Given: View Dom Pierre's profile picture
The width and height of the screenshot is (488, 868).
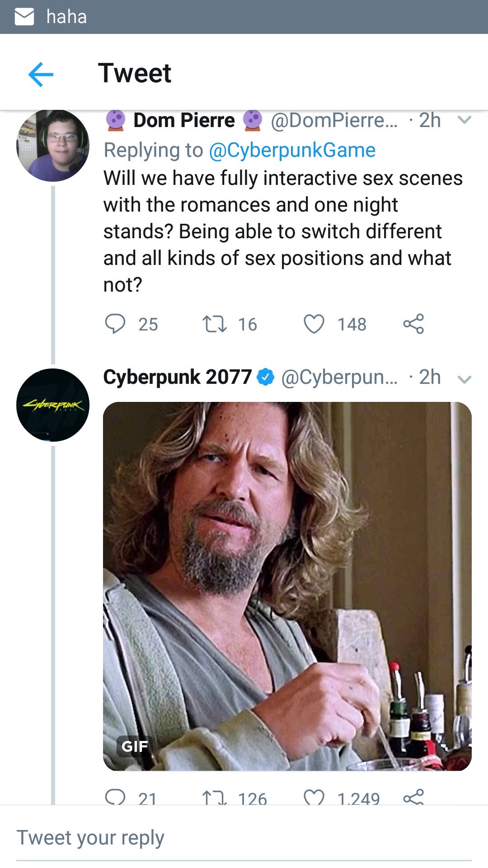Looking at the screenshot, I should 53,146.
